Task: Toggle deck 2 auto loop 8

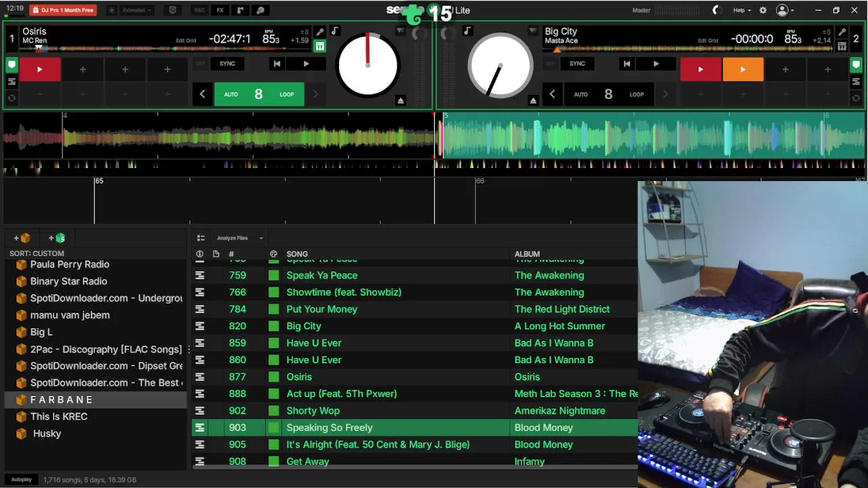Action: tap(608, 94)
